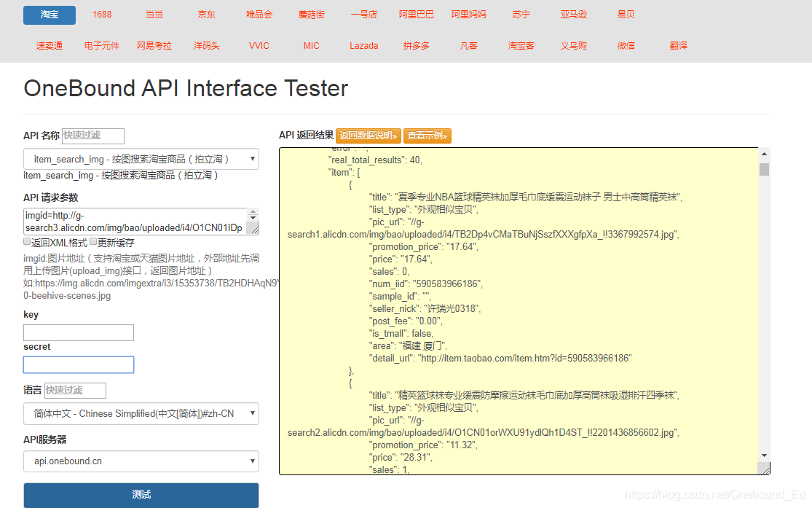This screenshot has height=508, width=812.
Task: Click the result panel resize handle
Action: tap(765, 469)
